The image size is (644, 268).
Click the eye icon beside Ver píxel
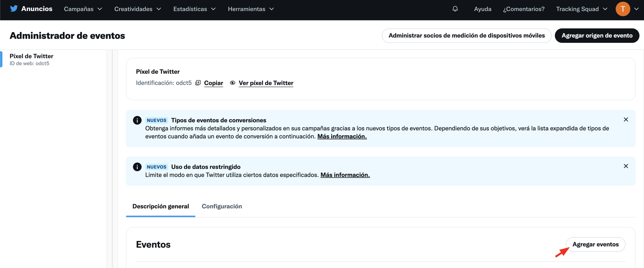click(x=232, y=83)
